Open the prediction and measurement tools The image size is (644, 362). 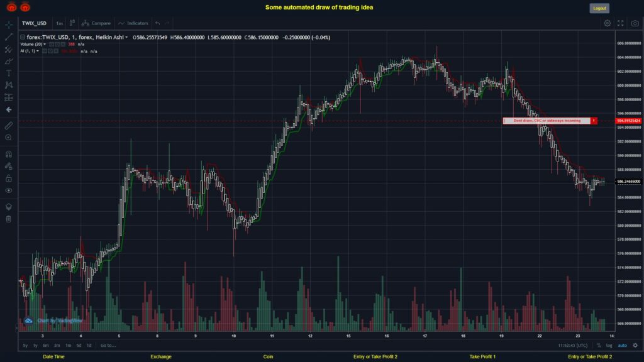9,97
